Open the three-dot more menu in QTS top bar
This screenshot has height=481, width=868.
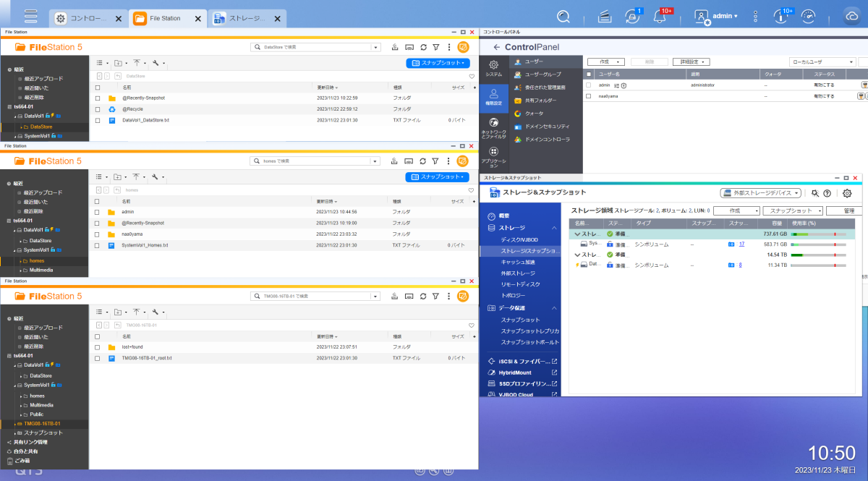click(754, 16)
